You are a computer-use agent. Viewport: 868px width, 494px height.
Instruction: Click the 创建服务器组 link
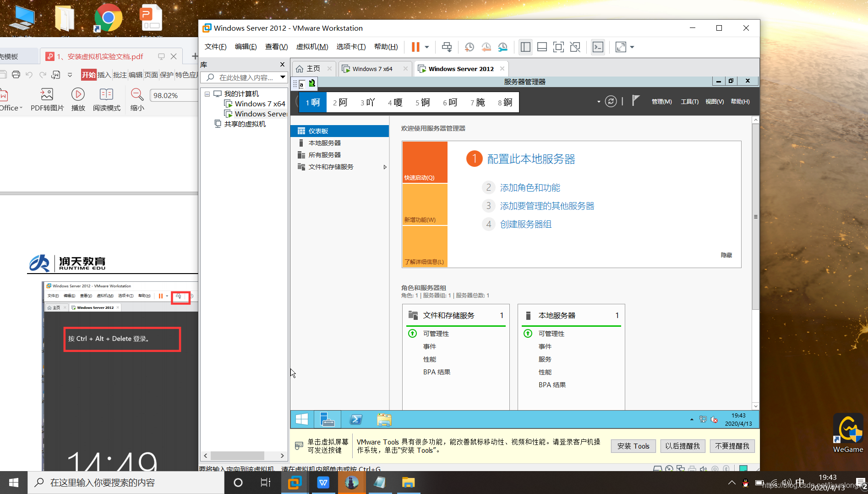(x=525, y=224)
